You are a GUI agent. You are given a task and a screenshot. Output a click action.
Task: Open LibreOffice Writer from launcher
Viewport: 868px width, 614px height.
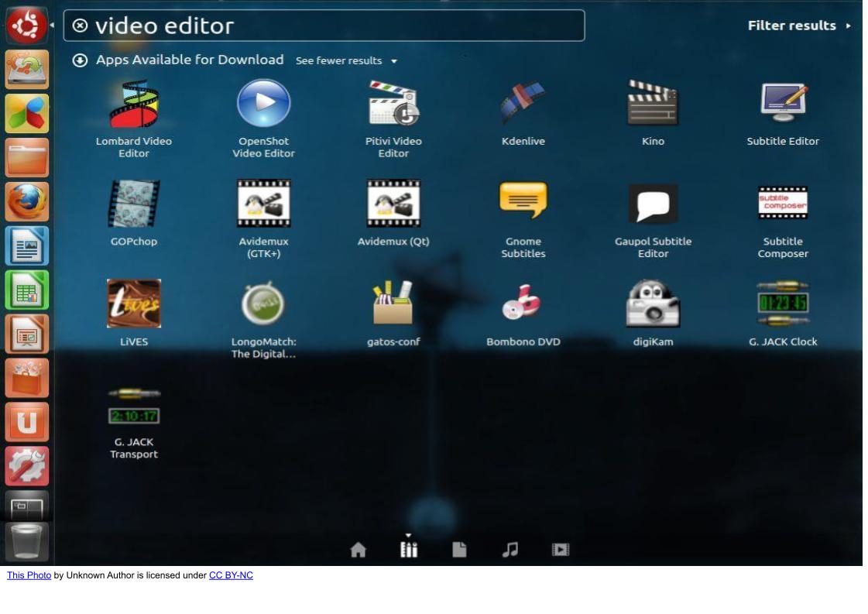tap(26, 245)
